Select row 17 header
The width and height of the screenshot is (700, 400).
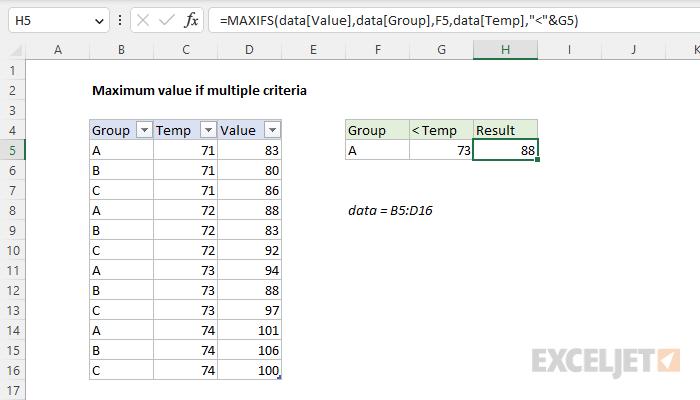point(12,390)
